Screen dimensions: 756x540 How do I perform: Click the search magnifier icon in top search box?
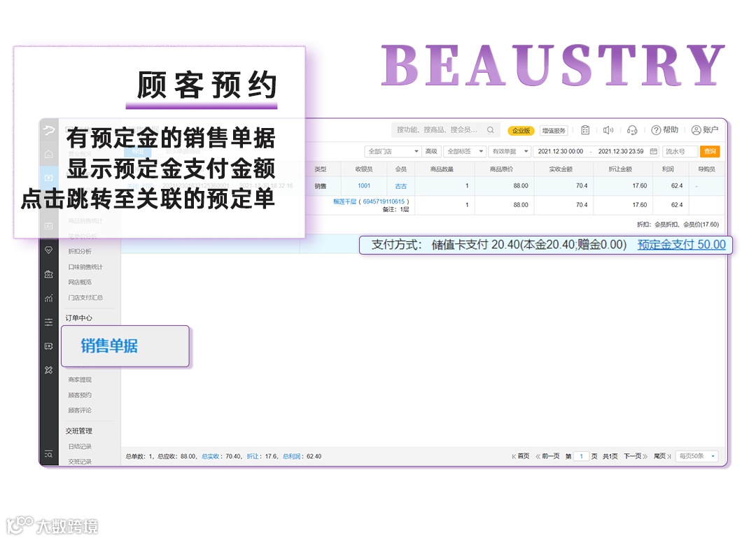click(x=490, y=130)
